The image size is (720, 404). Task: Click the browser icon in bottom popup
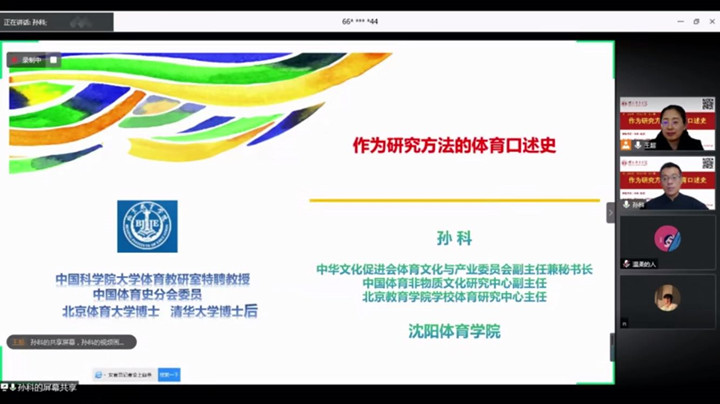click(100, 375)
